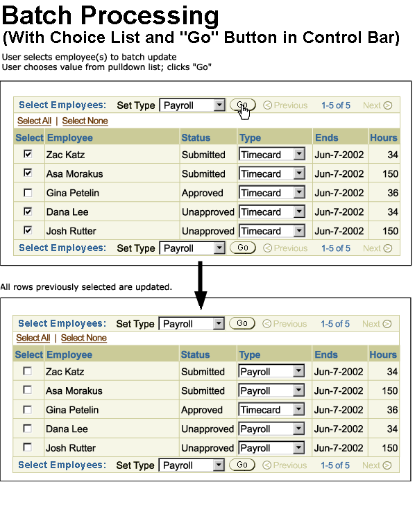Click Previous arrow icon in top control bar
This screenshot has width=415, height=532.
267,105
